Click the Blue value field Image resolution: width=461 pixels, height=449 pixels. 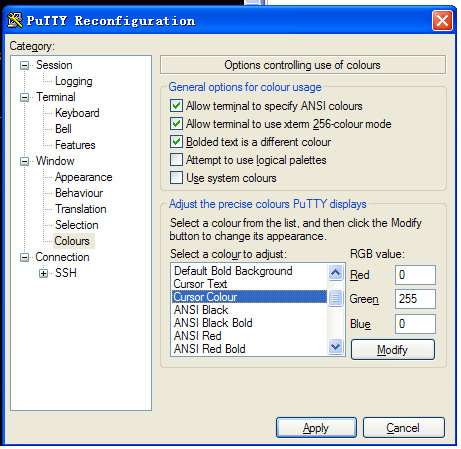(415, 324)
